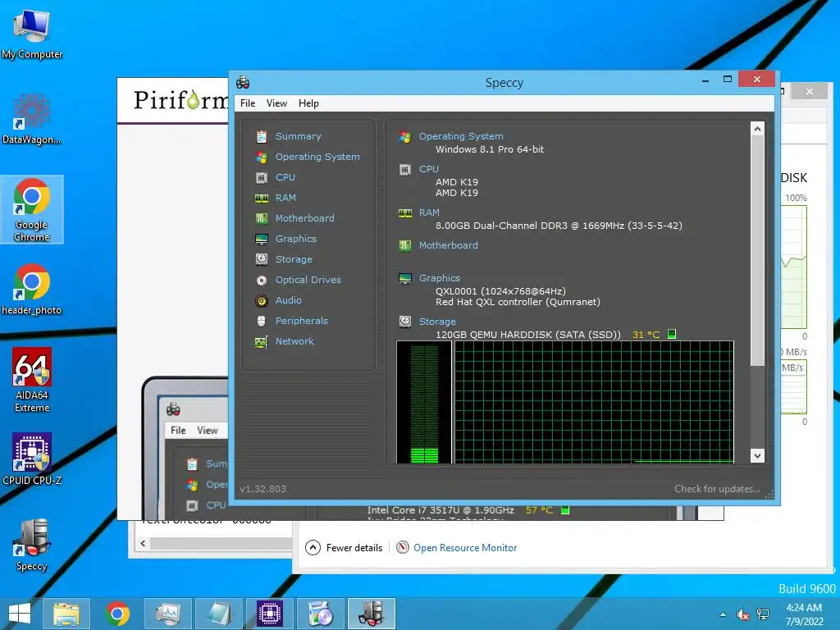Screen dimensions: 840x630
Task: Click the CPU heading in summary pane
Action: point(428,169)
